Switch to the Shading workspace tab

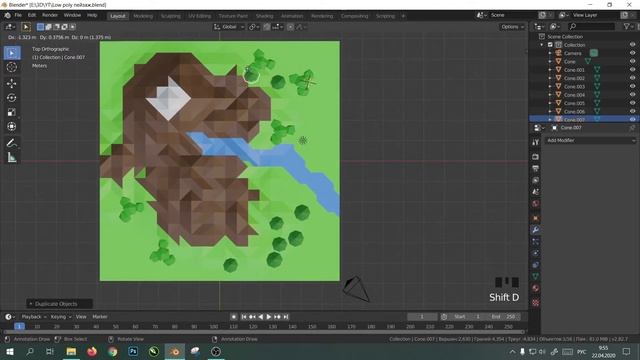click(x=264, y=16)
